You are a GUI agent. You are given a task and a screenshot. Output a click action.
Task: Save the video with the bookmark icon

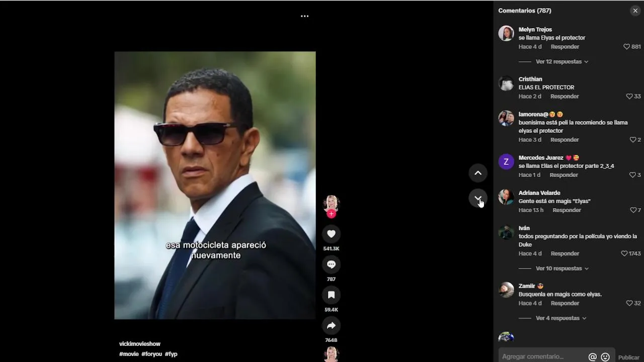(331, 295)
